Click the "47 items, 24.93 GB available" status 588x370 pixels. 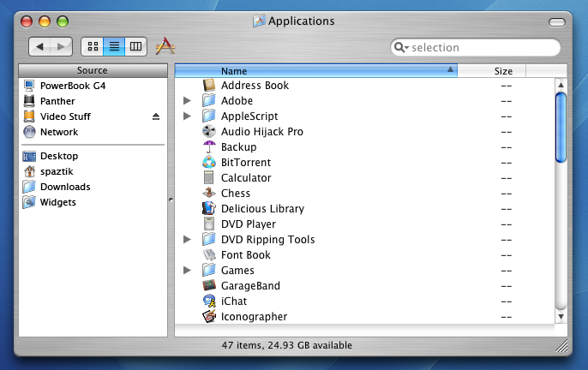click(x=286, y=345)
